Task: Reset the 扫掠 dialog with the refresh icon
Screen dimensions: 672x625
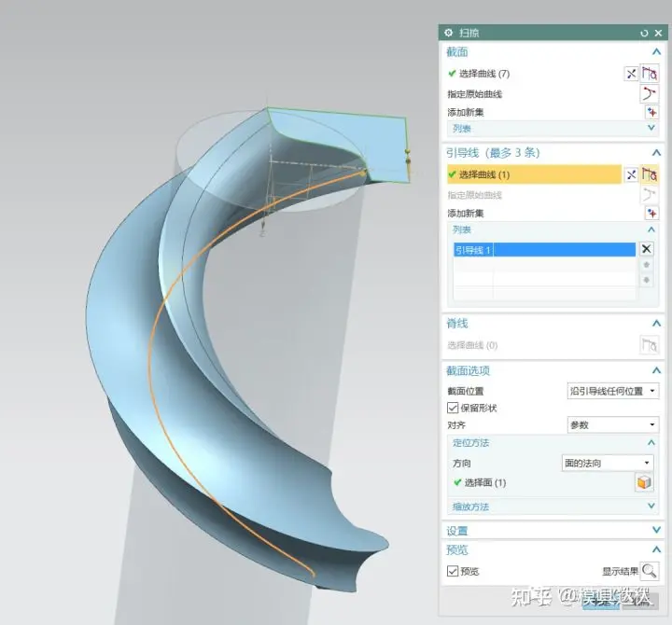Action: [644, 33]
